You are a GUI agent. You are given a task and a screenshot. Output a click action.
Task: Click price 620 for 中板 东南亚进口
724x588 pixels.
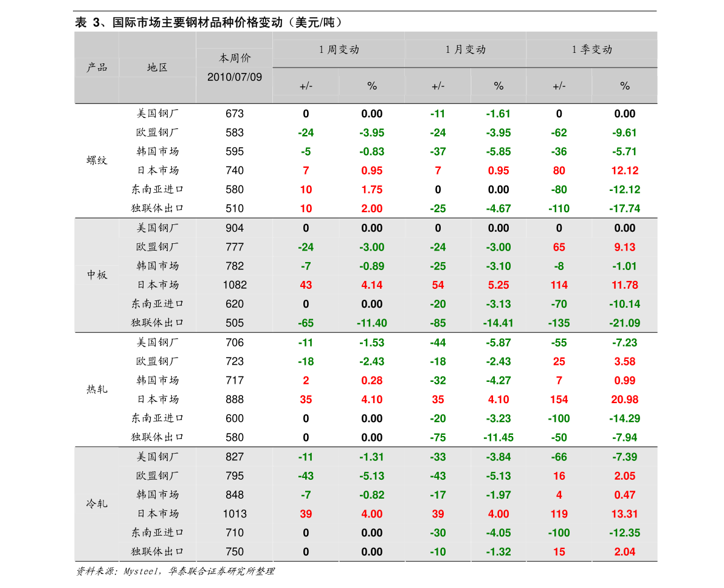pos(235,304)
